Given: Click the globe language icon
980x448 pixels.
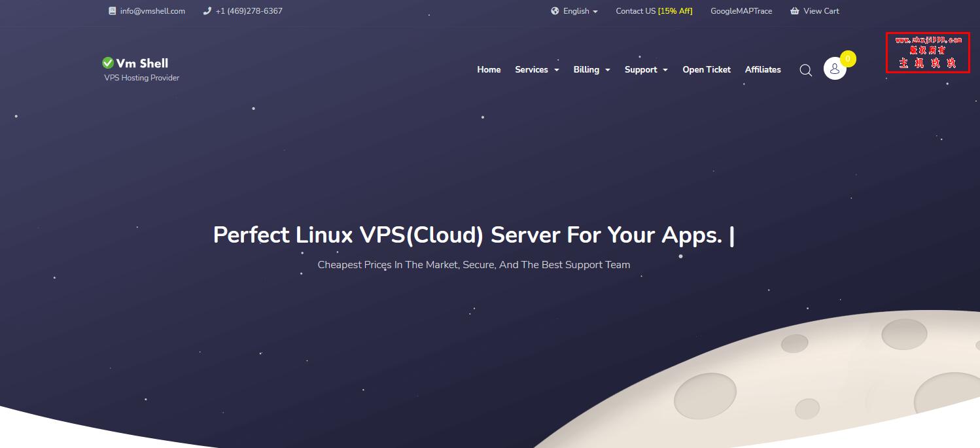Looking at the screenshot, I should [555, 11].
